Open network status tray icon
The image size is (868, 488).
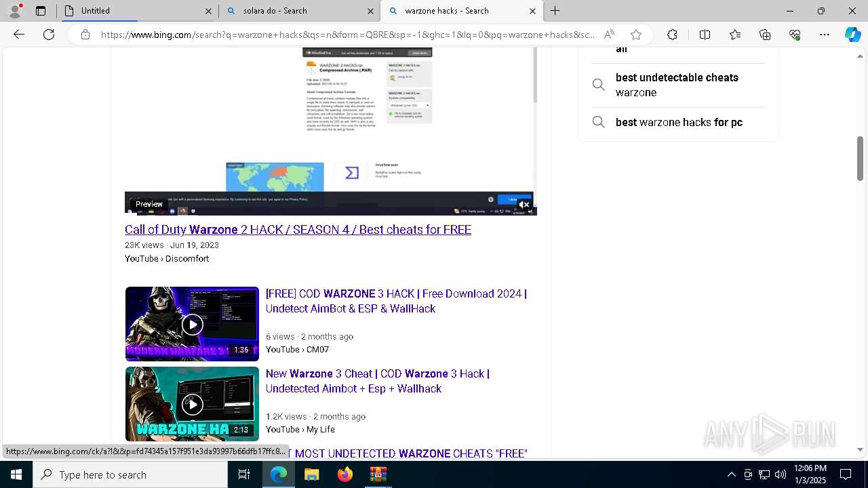pos(764,474)
